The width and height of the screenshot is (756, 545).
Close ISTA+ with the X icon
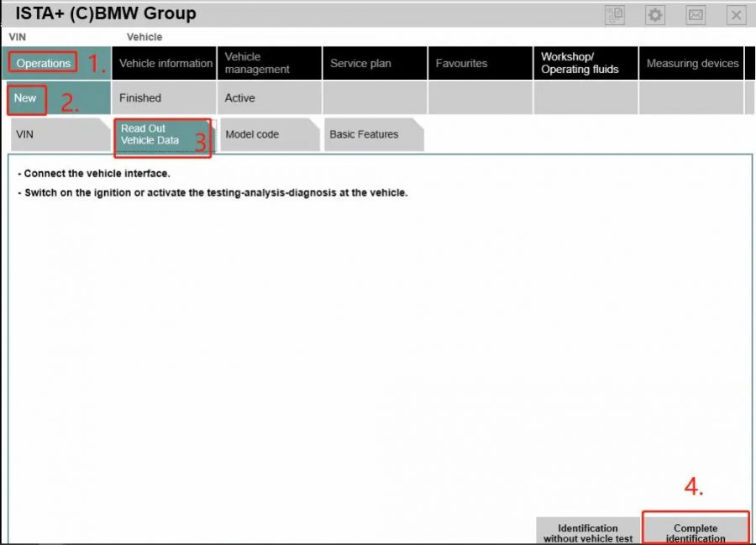click(736, 14)
